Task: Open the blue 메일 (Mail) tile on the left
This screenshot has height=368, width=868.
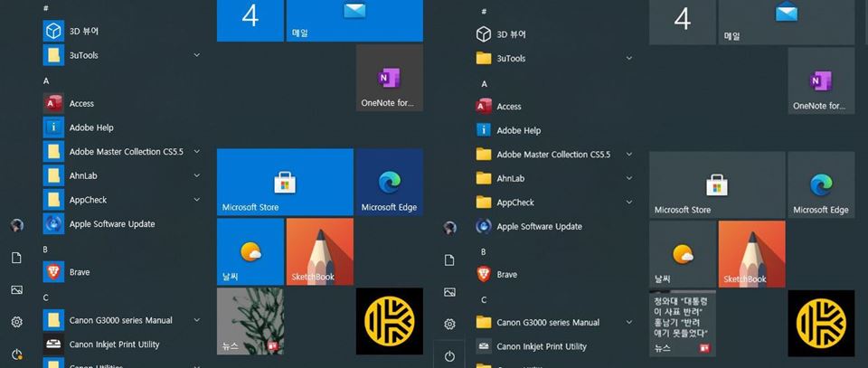Action: (x=354, y=20)
